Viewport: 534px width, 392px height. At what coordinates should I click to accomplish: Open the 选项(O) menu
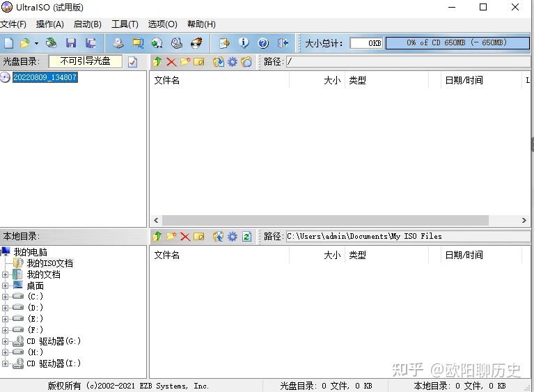(163, 24)
